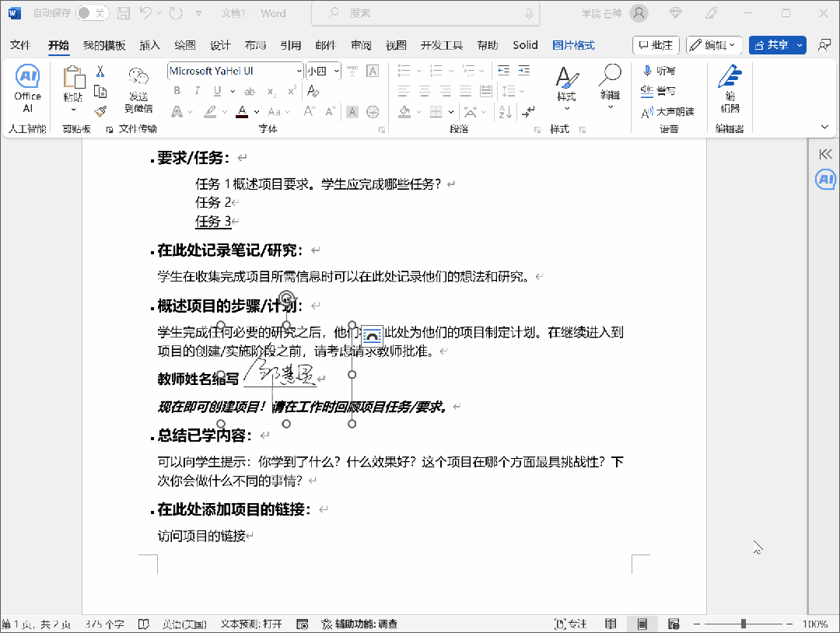The width and height of the screenshot is (840, 633).
Task: Expand the font name dropdown Microsoft YaHei UI
Action: [299, 72]
